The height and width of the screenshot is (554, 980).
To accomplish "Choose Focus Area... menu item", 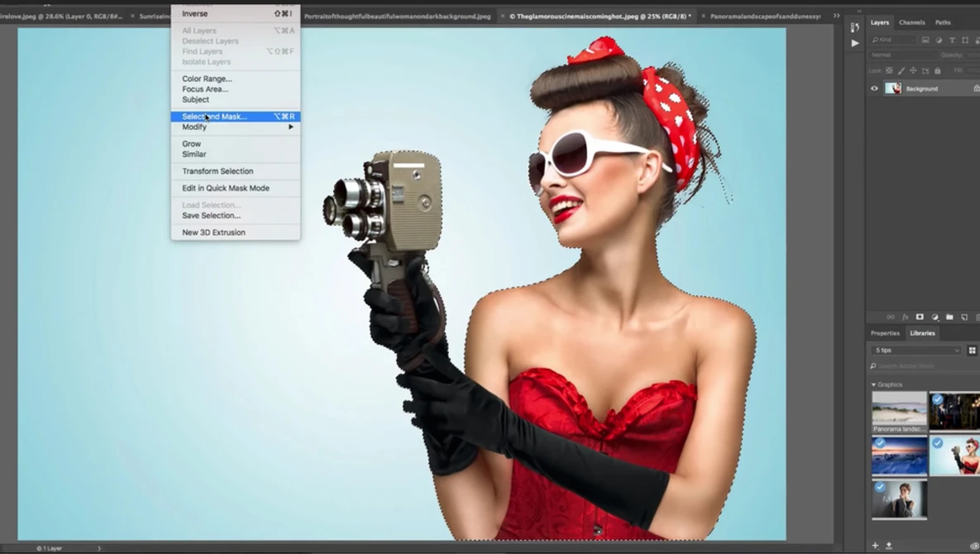I will (x=236, y=89).
